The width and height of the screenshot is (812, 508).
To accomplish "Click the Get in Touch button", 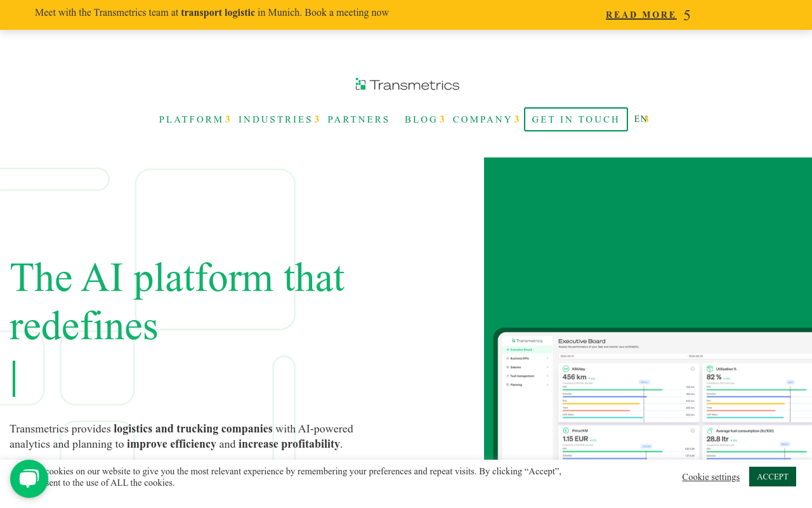I will click(x=576, y=119).
